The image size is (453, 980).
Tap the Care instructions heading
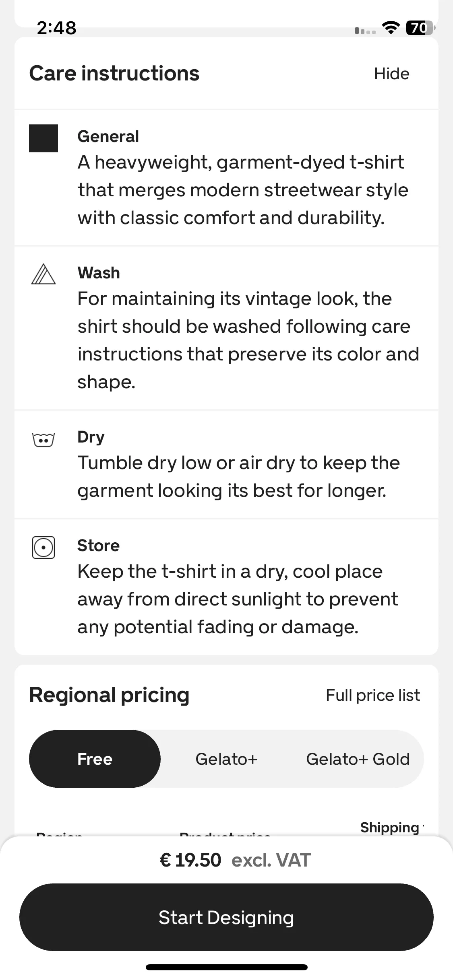pyautogui.click(x=114, y=73)
